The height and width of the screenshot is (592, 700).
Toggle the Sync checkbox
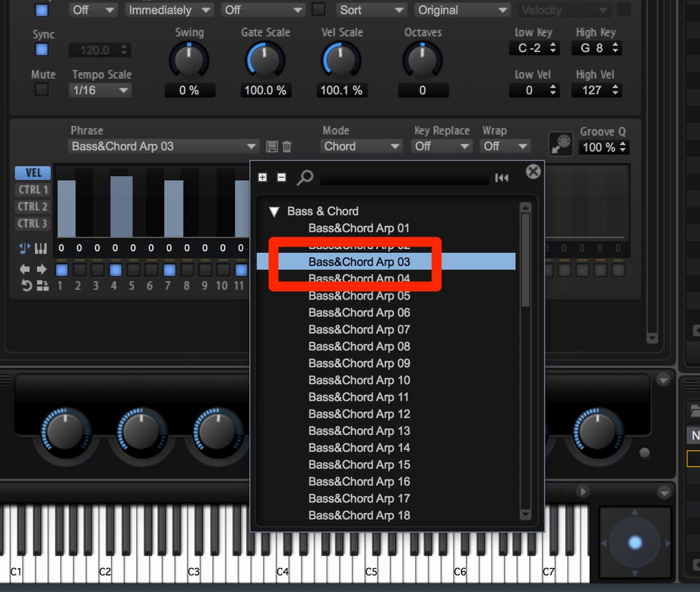pyautogui.click(x=42, y=50)
